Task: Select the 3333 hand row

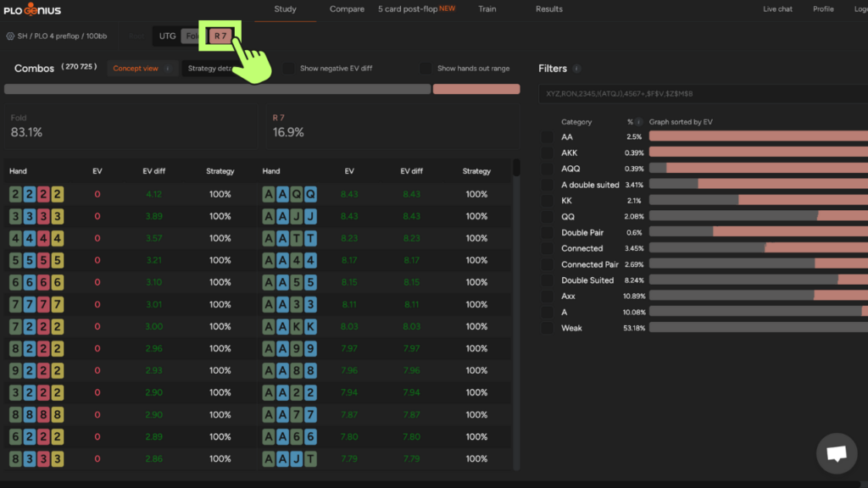Action: 131,216
